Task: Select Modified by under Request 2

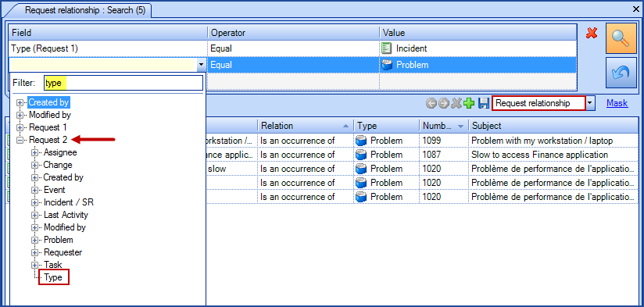Action: coord(65,227)
